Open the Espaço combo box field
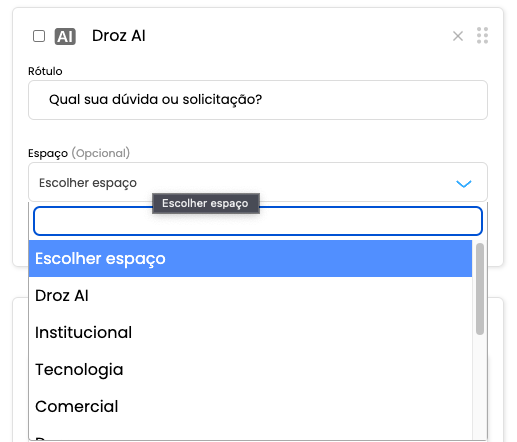Image resolution: width=517 pixels, height=442 pixels. [258, 182]
